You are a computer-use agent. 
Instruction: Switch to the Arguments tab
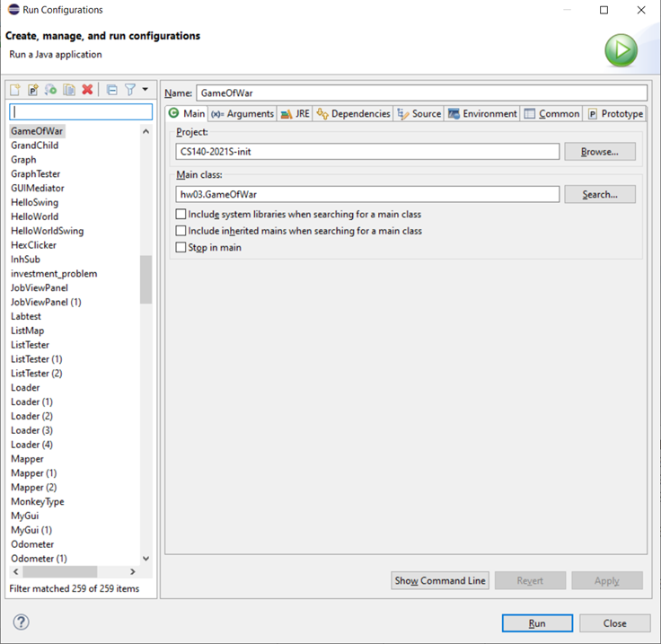coord(242,114)
